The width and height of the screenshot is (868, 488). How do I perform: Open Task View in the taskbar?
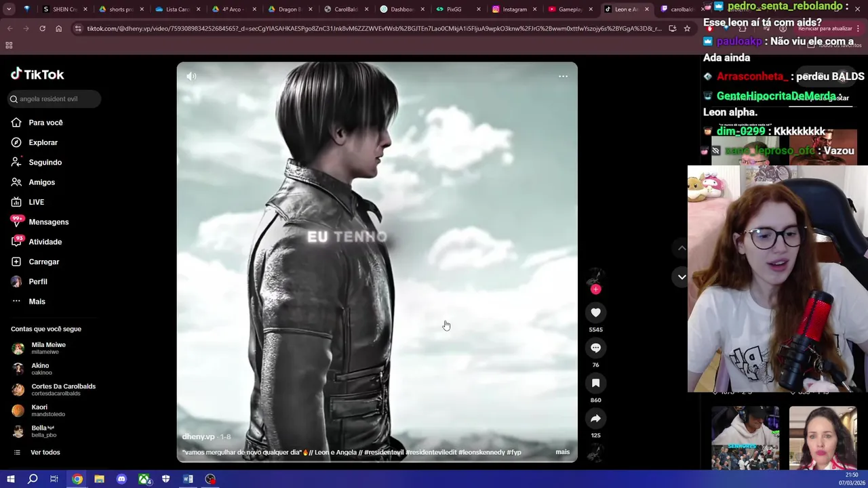[x=54, y=479]
